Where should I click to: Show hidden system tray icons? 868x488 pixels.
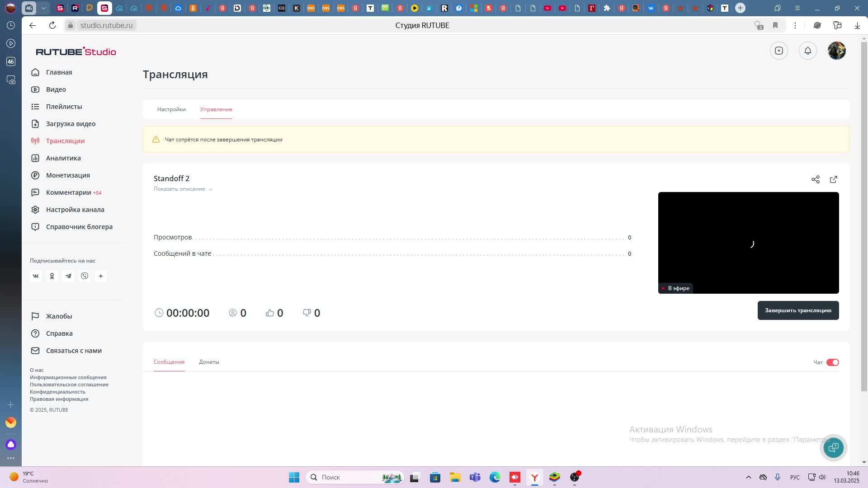point(748,477)
